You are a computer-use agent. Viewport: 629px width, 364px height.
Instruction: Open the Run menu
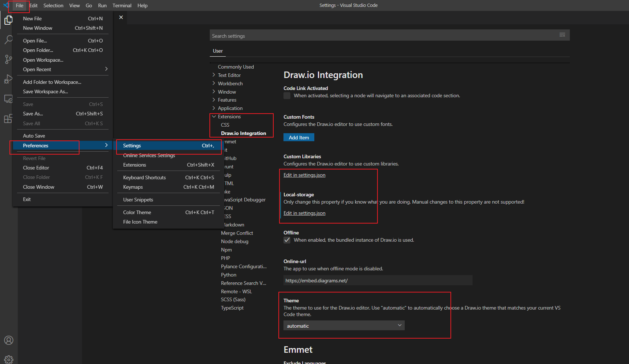[102, 5]
